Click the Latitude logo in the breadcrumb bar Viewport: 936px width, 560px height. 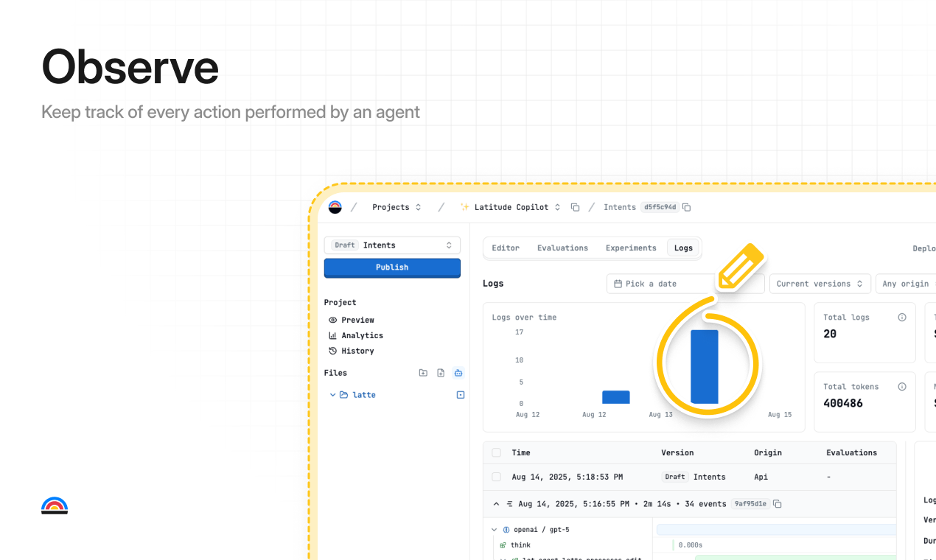[335, 207]
